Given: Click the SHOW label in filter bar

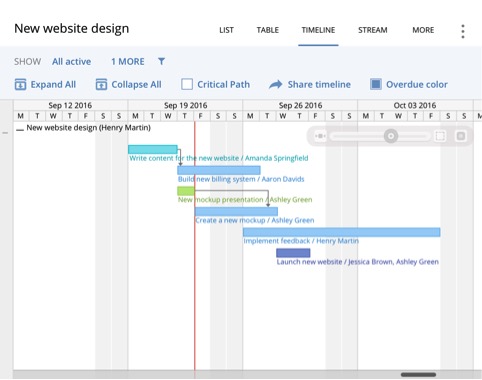Looking at the screenshot, I should pyautogui.click(x=27, y=61).
